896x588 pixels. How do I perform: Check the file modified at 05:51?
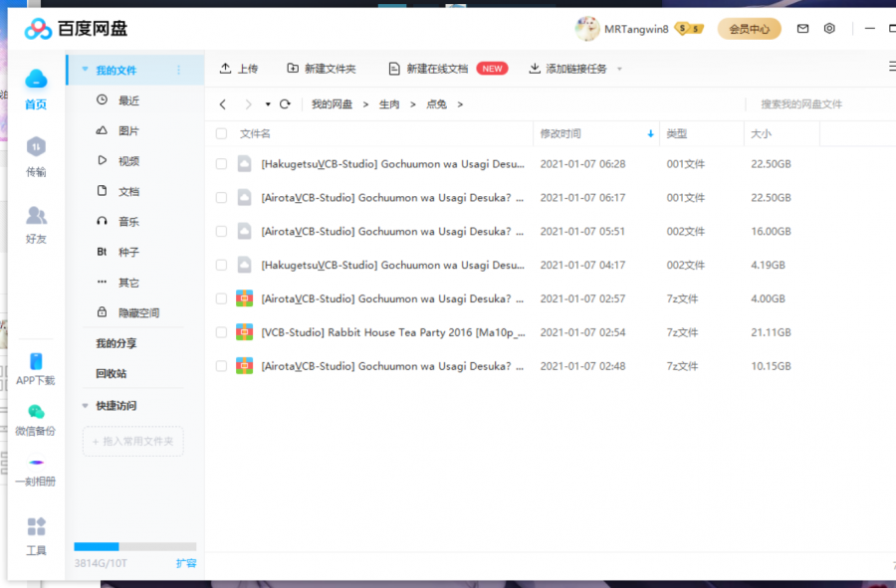pyautogui.click(x=221, y=231)
